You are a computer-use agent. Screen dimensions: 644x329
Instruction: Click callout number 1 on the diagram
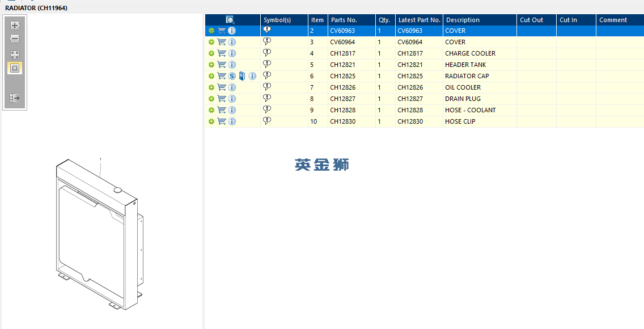[101, 159]
